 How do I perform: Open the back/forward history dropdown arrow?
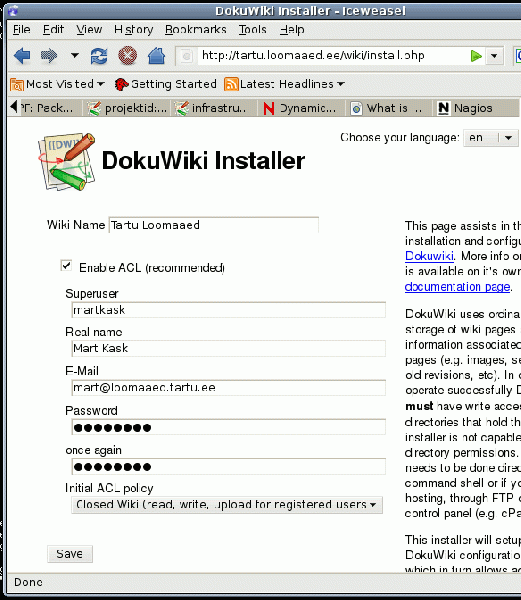pos(75,55)
